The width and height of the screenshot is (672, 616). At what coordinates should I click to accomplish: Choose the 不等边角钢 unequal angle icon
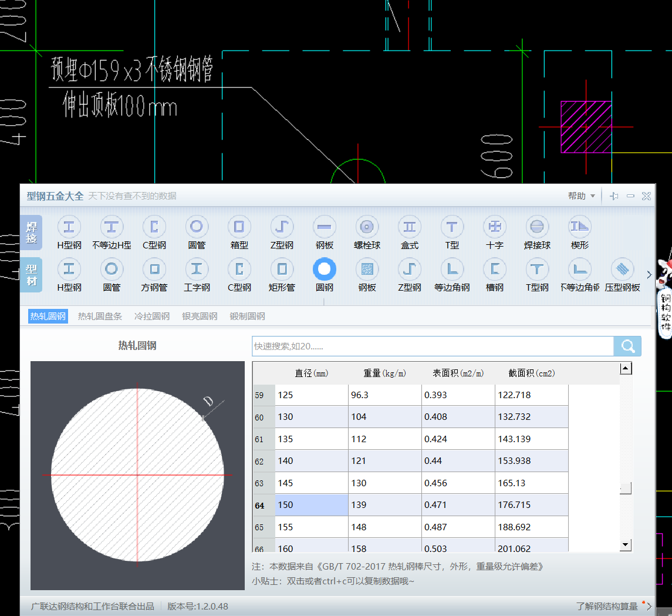pyautogui.click(x=580, y=269)
